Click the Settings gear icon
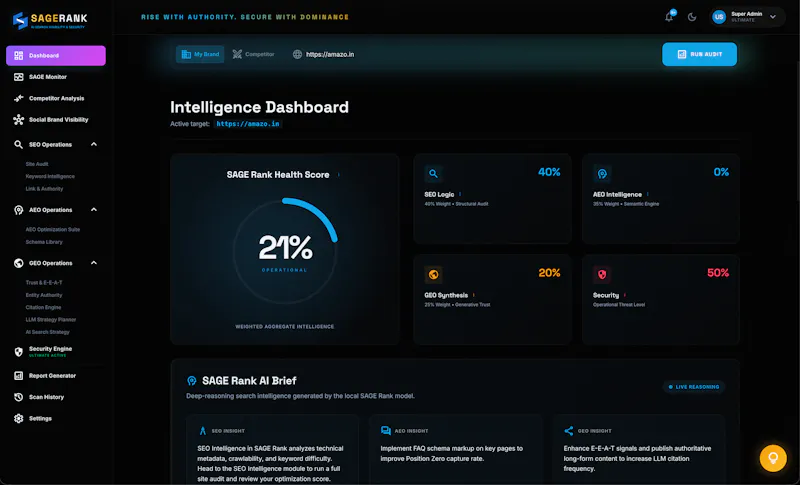This screenshot has height=485, width=800. (18, 419)
